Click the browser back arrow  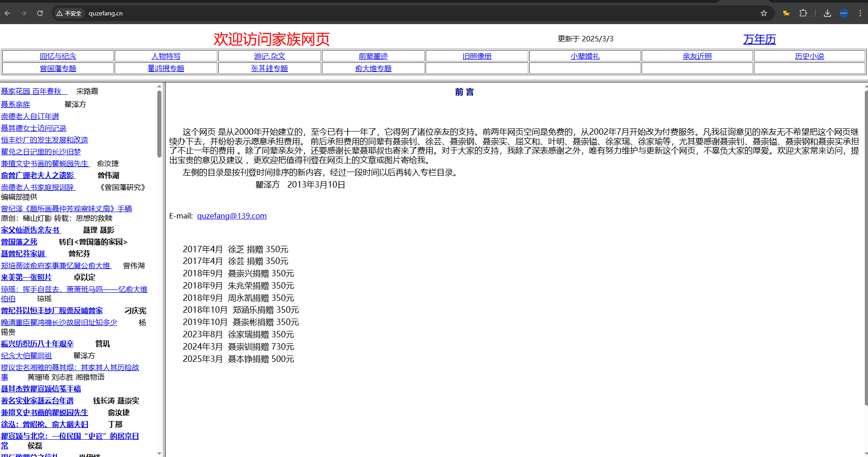pyautogui.click(x=7, y=13)
